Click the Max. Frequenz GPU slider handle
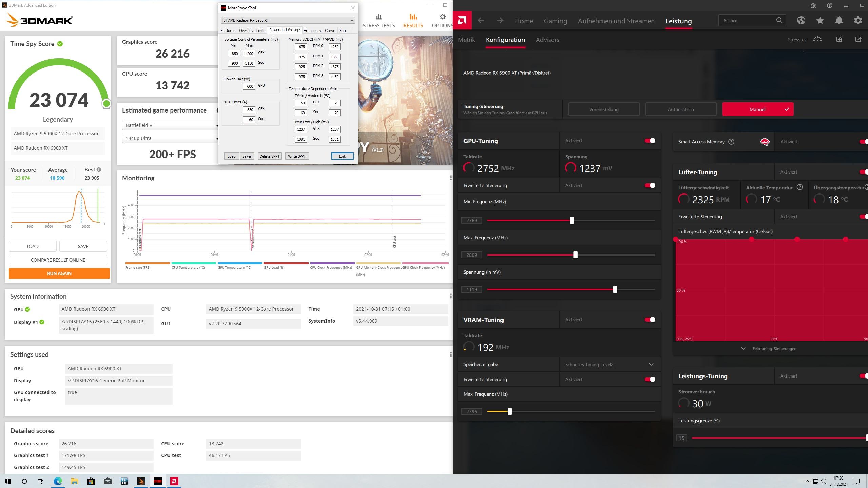The height and width of the screenshot is (488, 868). coord(575,255)
